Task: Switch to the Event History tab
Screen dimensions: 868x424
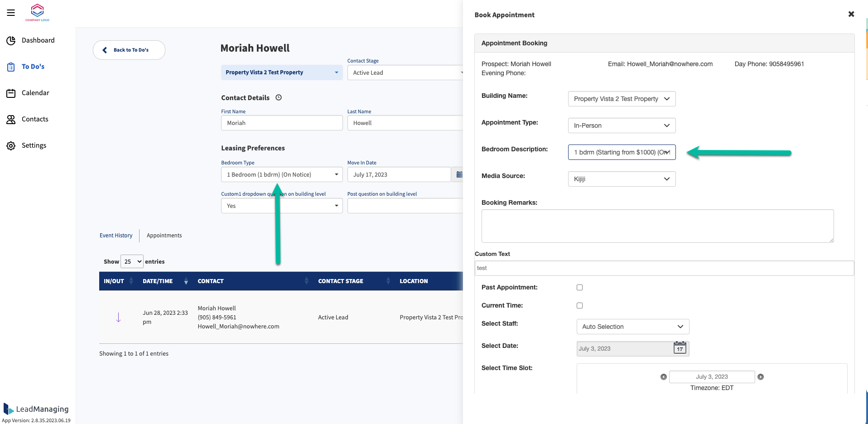Action: pos(116,236)
